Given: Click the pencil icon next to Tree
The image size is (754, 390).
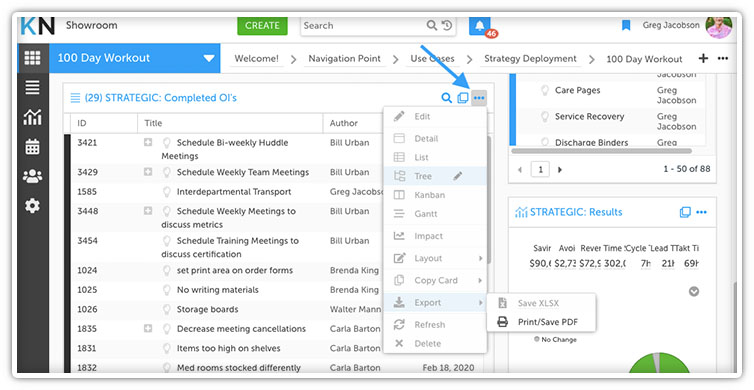Looking at the screenshot, I should click(458, 176).
